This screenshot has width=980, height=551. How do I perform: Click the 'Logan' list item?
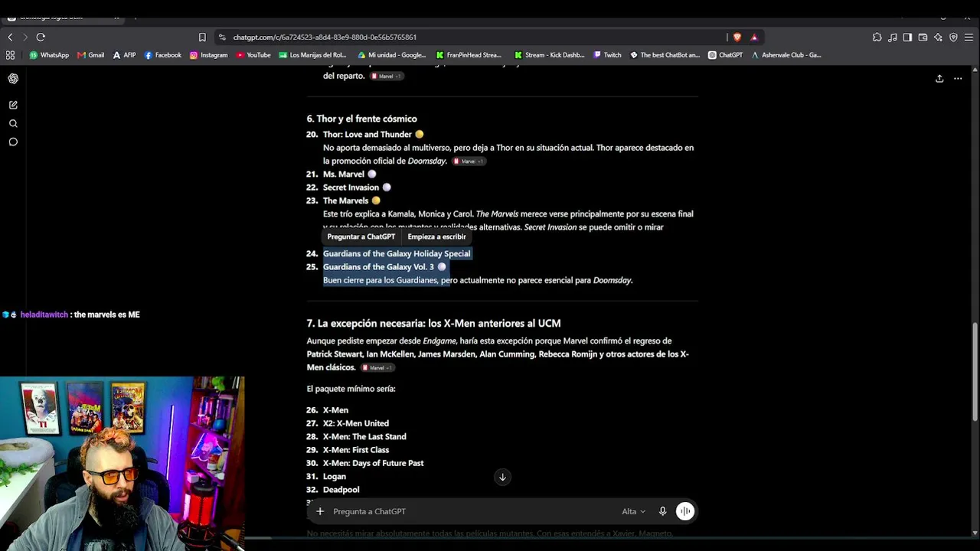coord(335,477)
